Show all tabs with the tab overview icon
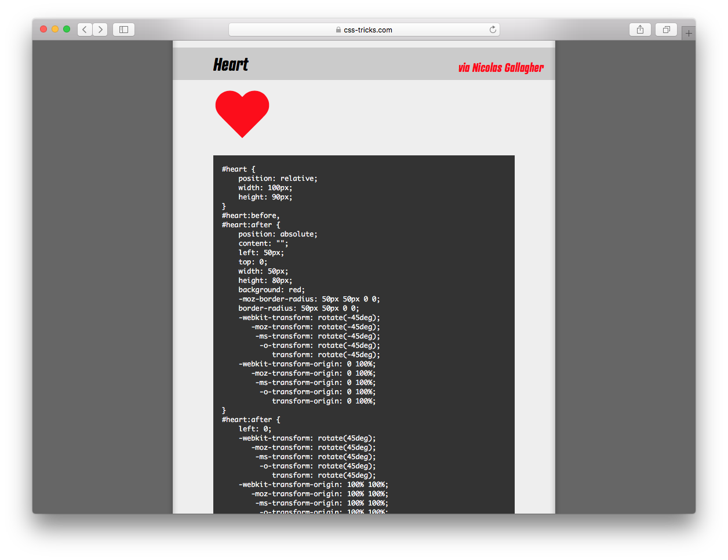The image size is (728, 560). (665, 29)
